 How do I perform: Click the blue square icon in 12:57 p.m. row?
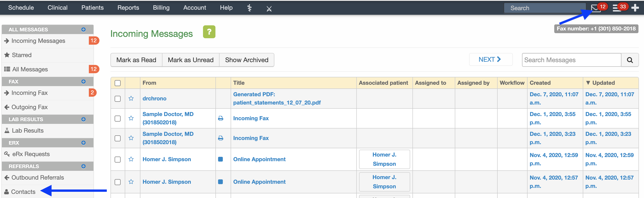coord(220,182)
